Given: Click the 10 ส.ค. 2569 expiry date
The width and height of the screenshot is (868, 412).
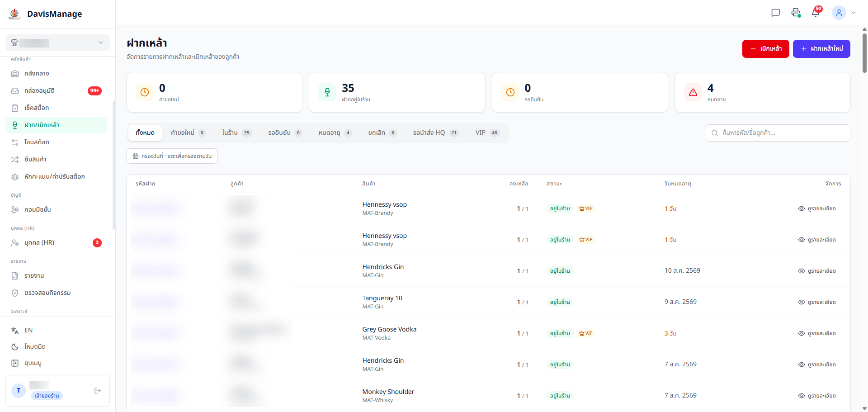Looking at the screenshot, I should (x=682, y=270).
